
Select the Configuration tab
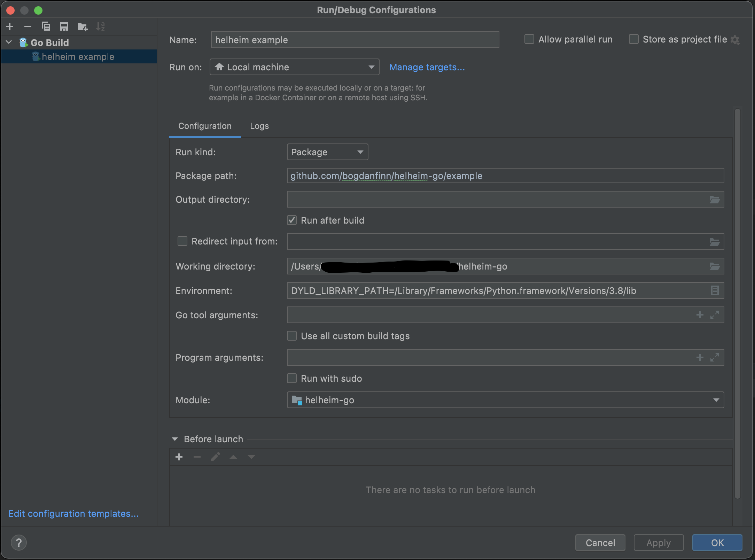pos(205,125)
